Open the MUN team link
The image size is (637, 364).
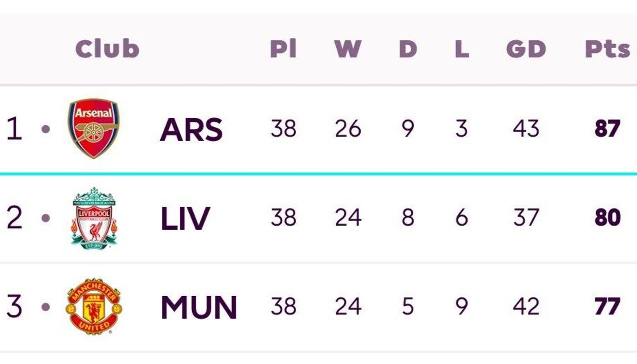coord(199,307)
